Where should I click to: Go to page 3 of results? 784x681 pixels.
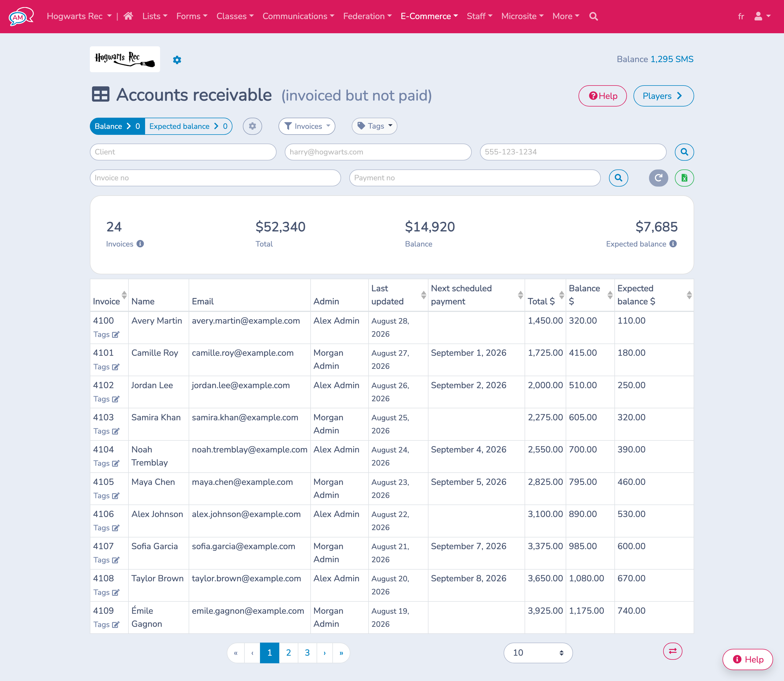tap(307, 653)
